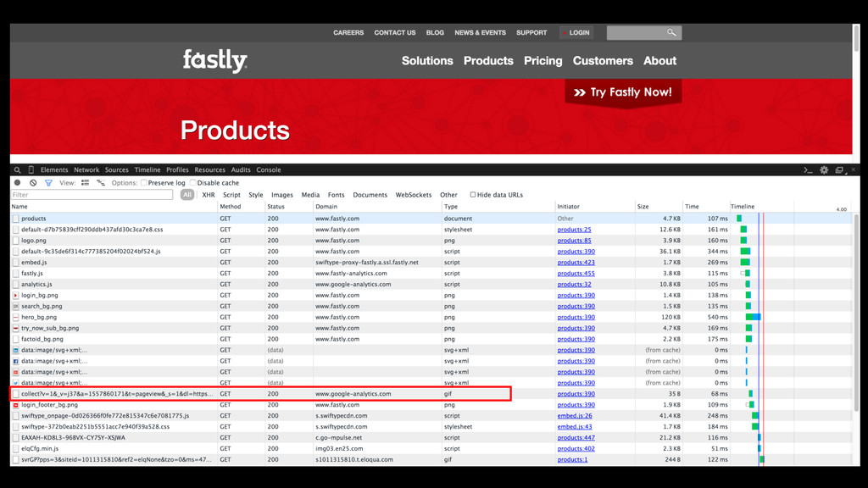Click the website search magnifier icon

click(x=671, y=33)
